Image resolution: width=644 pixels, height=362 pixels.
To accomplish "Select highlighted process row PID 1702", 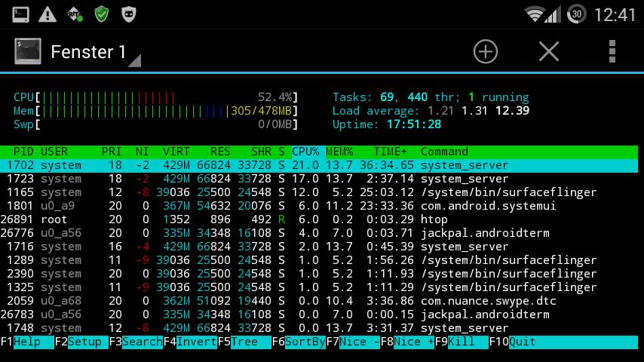I will [319, 165].
